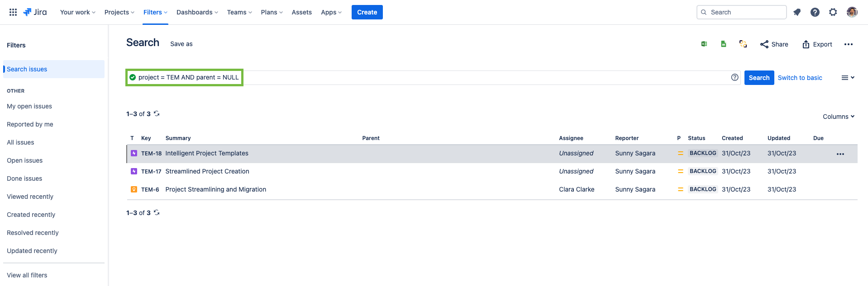Refresh results using top refresh icon
The image size is (868, 286).
[x=157, y=113]
